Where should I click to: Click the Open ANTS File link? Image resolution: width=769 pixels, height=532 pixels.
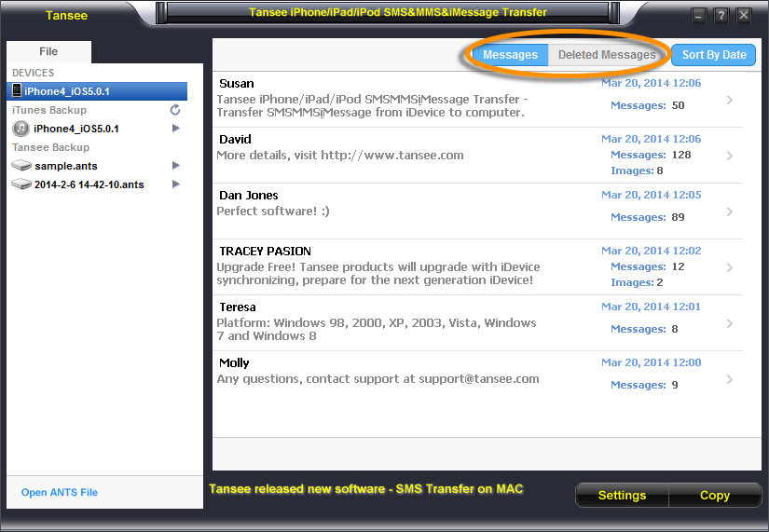[60, 492]
